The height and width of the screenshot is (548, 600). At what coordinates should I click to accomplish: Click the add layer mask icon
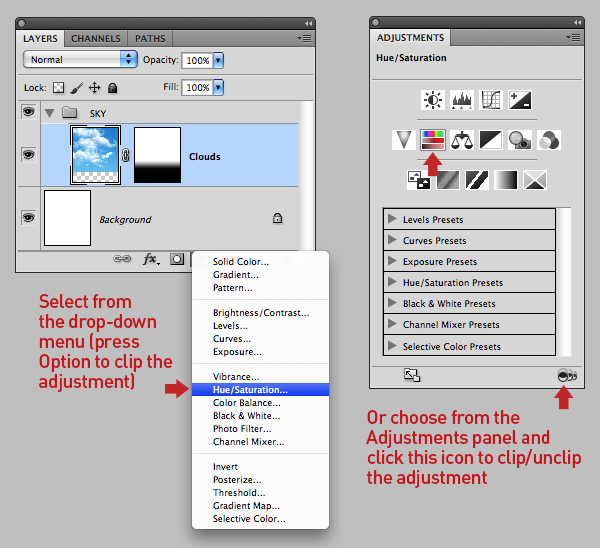[x=177, y=259]
